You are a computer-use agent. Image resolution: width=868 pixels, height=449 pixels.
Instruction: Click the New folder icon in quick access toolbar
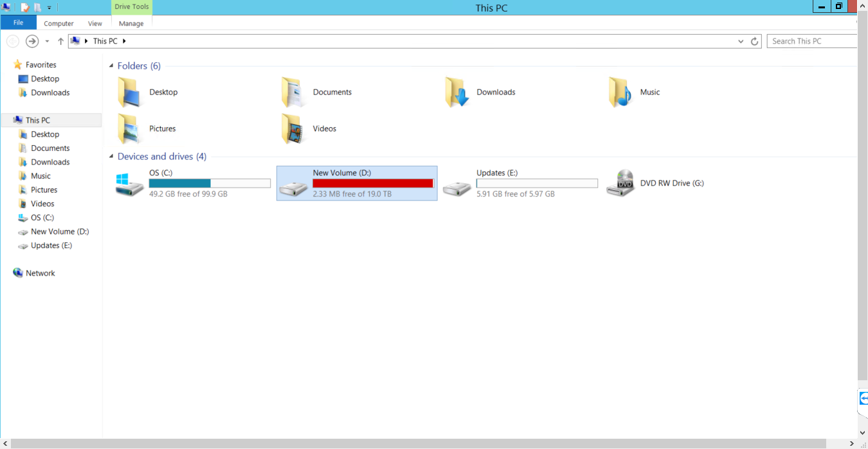pos(37,7)
